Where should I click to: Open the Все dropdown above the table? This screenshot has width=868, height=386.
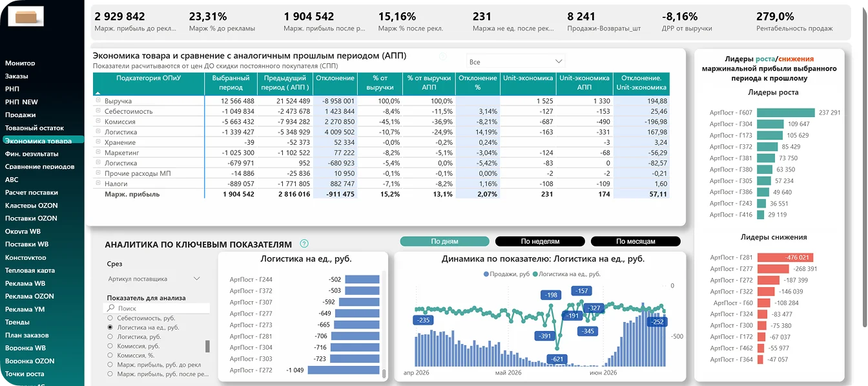tap(515, 61)
